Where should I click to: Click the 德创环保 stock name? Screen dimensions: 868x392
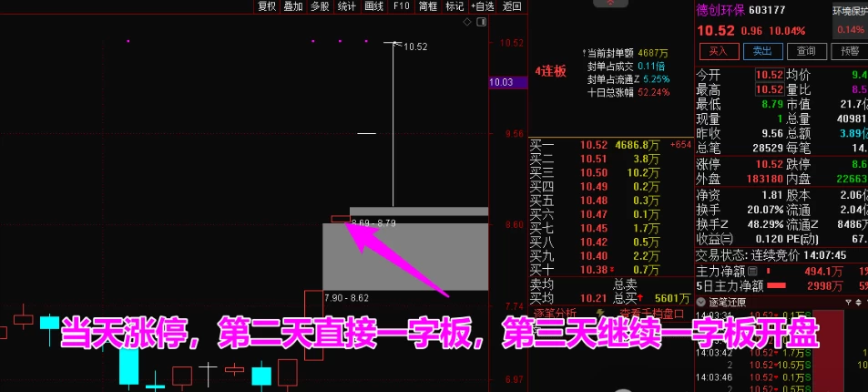(720, 11)
